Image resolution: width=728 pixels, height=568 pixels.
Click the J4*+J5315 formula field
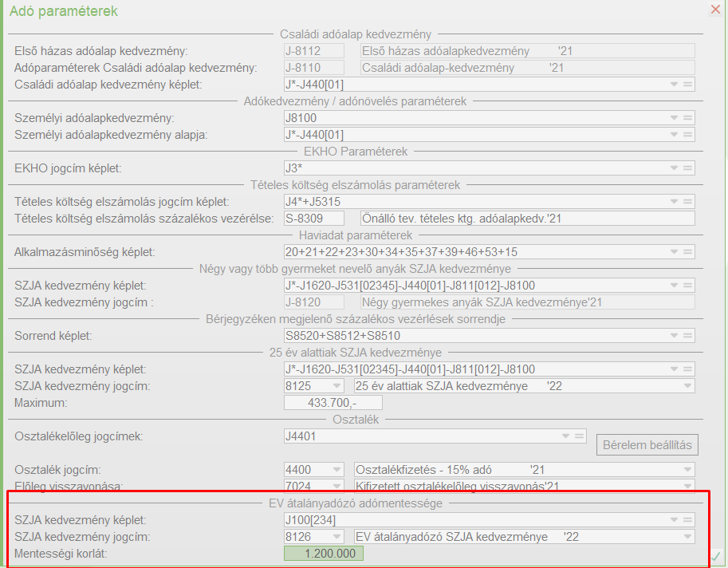tap(490, 202)
